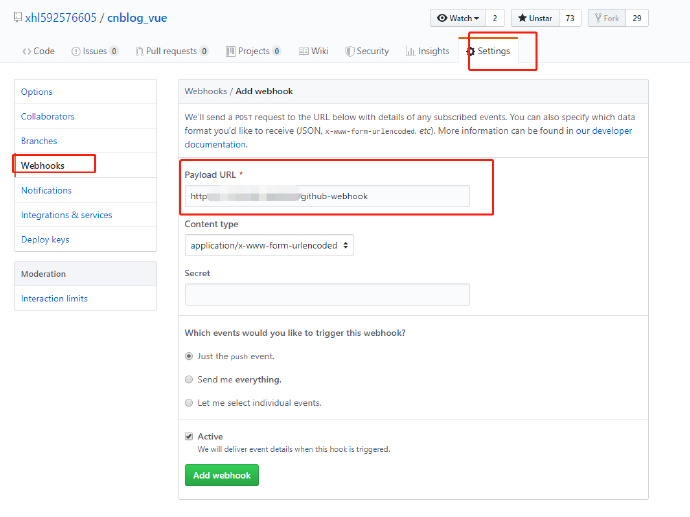Click the Security shield icon

click(x=349, y=51)
